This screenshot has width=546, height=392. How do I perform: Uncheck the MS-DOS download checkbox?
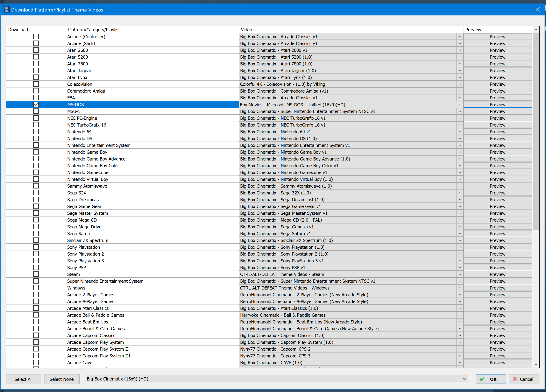tap(36, 105)
